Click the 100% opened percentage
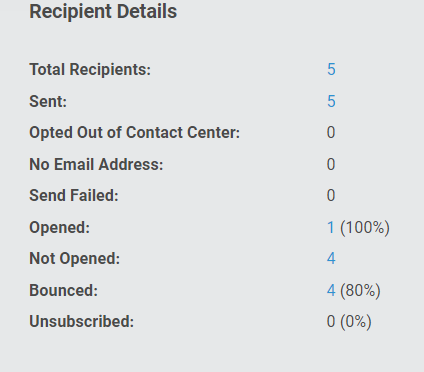The width and height of the screenshot is (424, 372). pyautogui.click(x=365, y=227)
